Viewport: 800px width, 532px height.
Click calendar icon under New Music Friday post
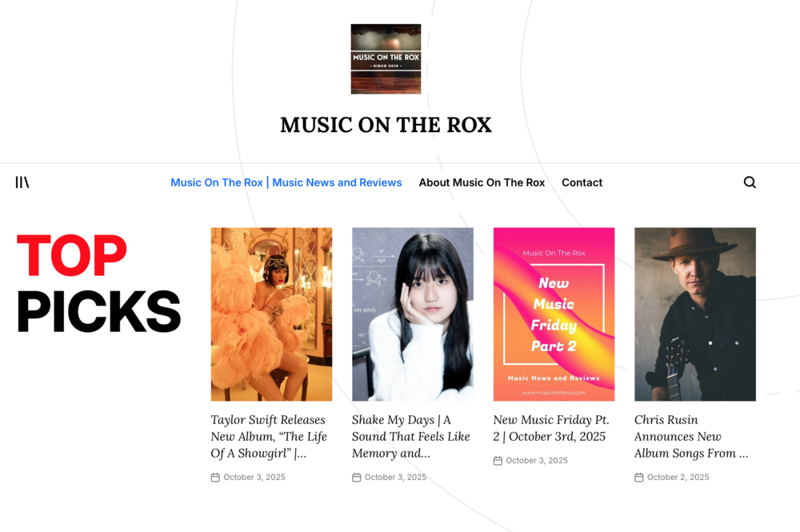coord(498,461)
